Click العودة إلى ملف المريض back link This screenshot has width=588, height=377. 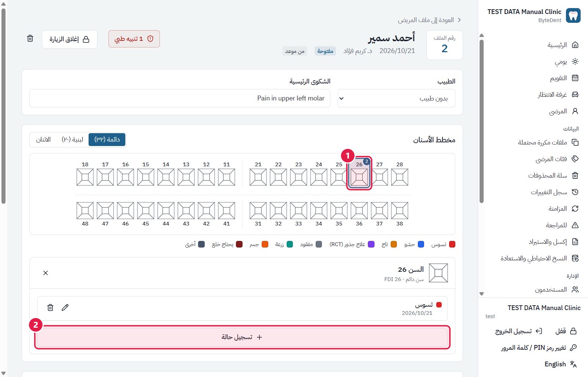(429, 20)
